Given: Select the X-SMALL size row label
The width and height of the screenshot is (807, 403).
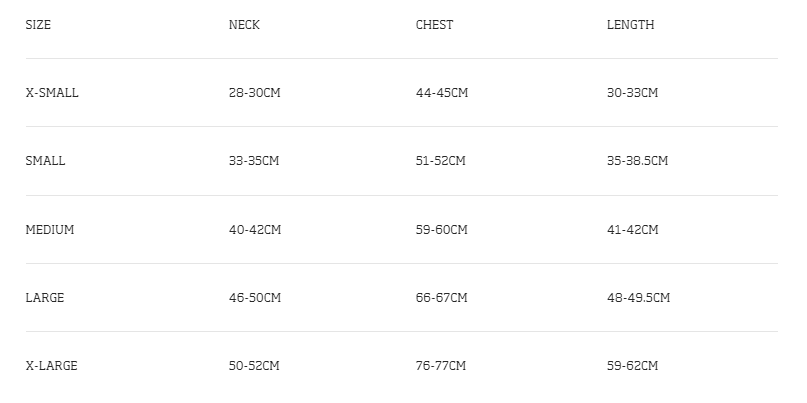Looking at the screenshot, I should 52,93.
